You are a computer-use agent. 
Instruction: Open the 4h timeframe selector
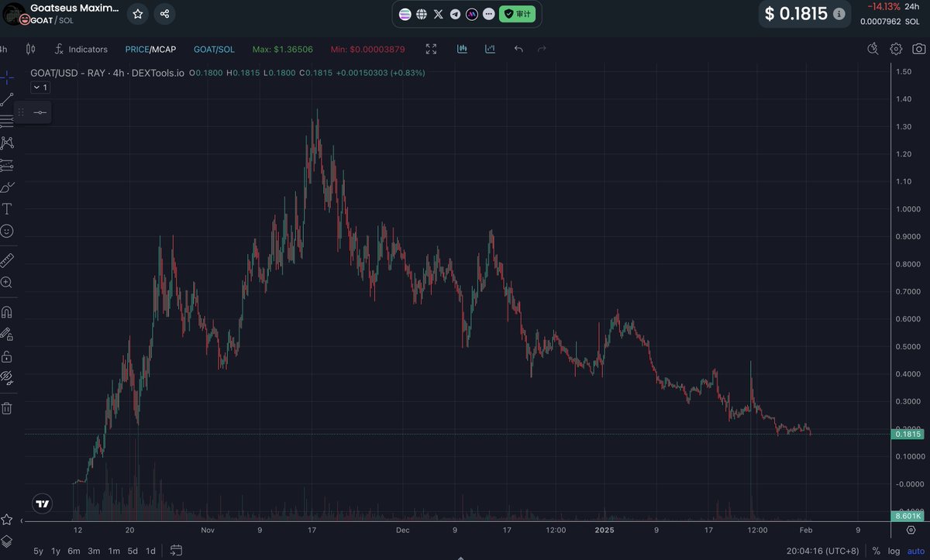coord(4,49)
